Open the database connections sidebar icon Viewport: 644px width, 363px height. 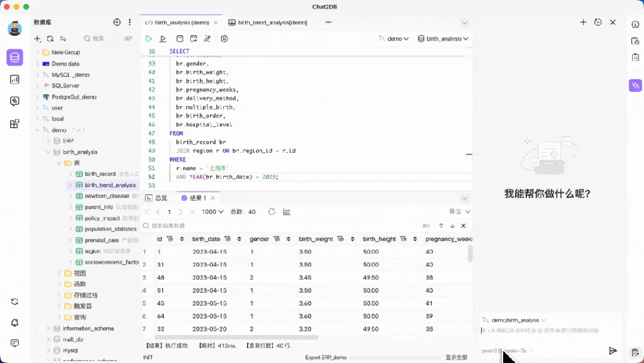(15, 57)
